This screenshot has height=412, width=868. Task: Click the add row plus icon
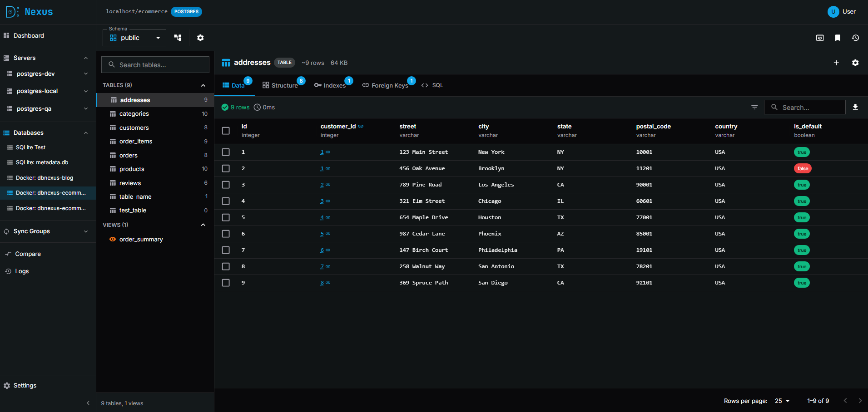[836, 63]
